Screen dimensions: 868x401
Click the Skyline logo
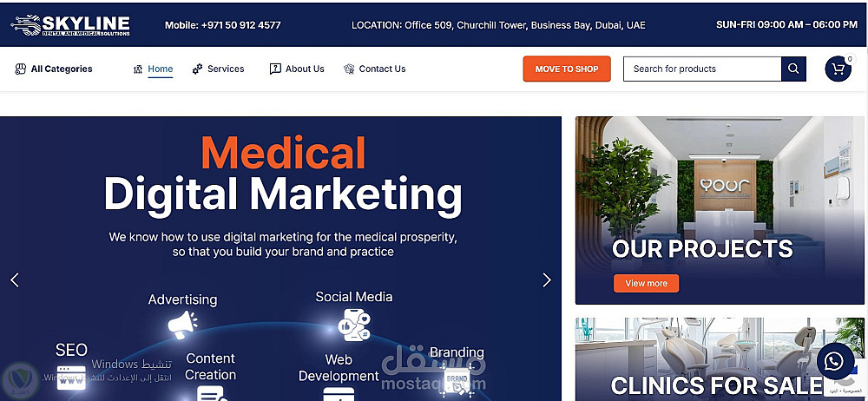click(x=70, y=25)
